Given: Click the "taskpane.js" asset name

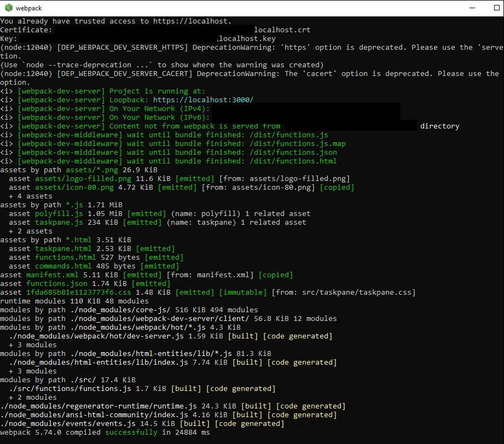Looking at the screenshot, I should pyautogui.click(x=59, y=223).
